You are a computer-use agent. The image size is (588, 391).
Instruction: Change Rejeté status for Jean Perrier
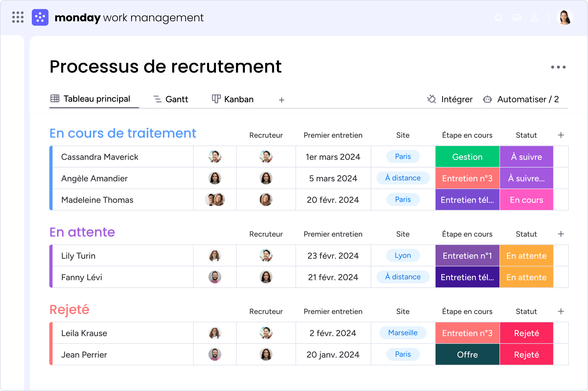point(526,355)
